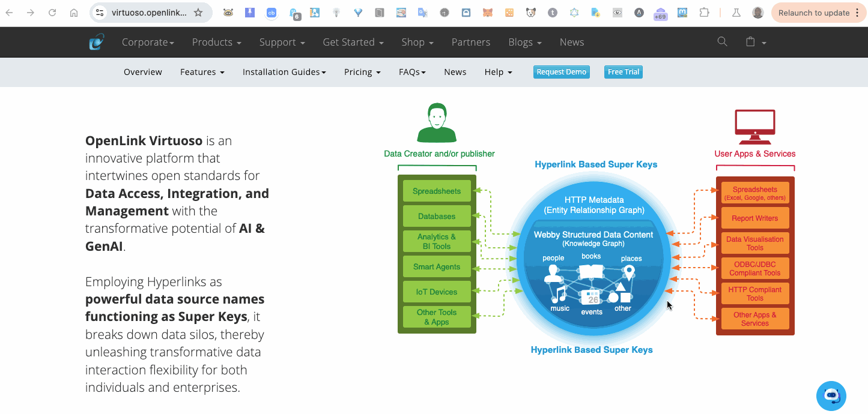Click the blue pushpin extension icon
The width and height of the screenshot is (868, 414).
click(250, 13)
